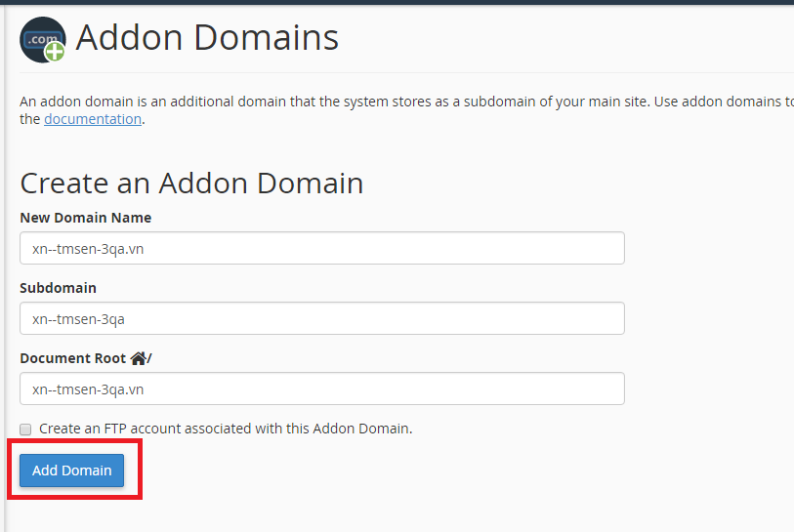794x532 pixels.
Task: Enable the FTP account checkbox
Action: point(25,430)
